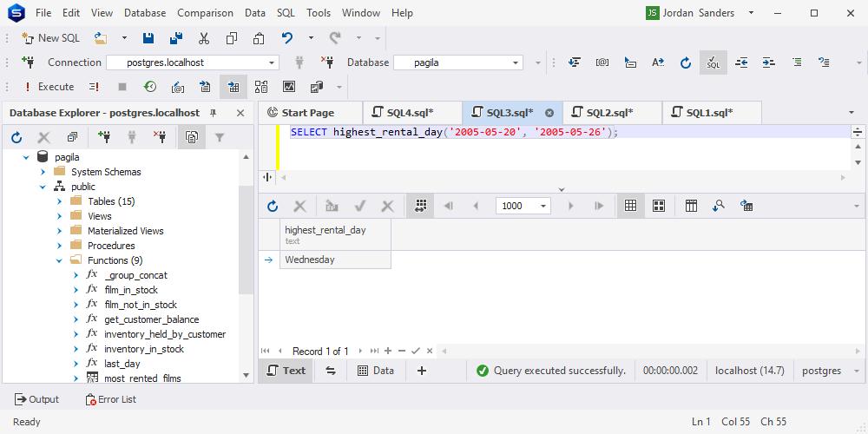The image size is (868, 434).
Task: Click the Disconnect plug icon with red X
Action: pos(326,62)
